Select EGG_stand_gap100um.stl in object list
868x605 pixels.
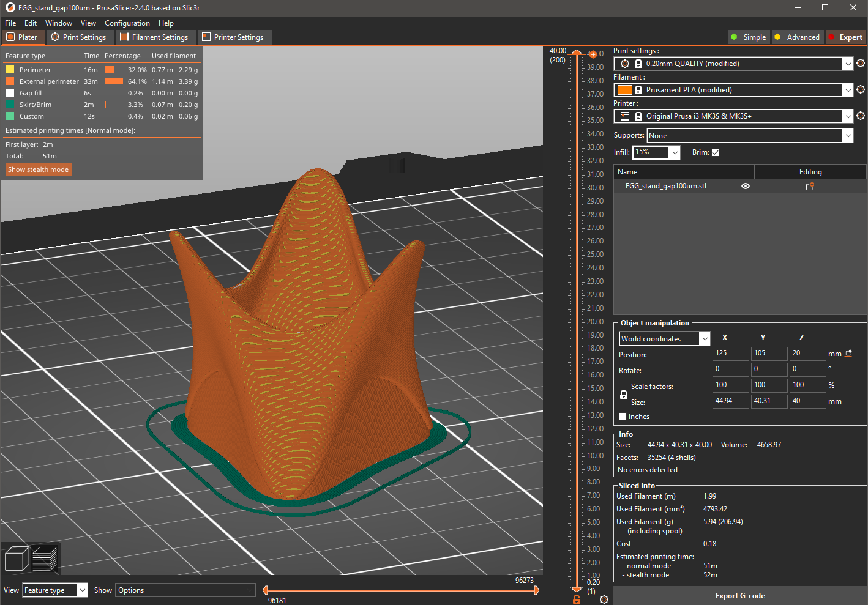(666, 186)
